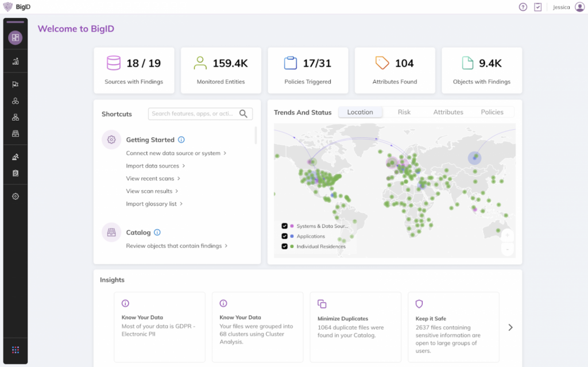588x367 pixels.
Task: Click the file icon on Objects with Findings
Action: 467,63
